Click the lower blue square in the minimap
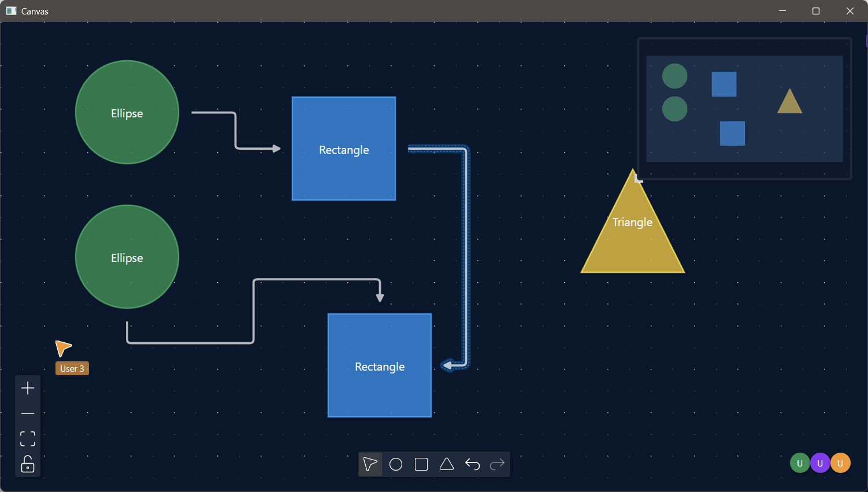The width and height of the screenshot is (868, 492). coord(732,134)
